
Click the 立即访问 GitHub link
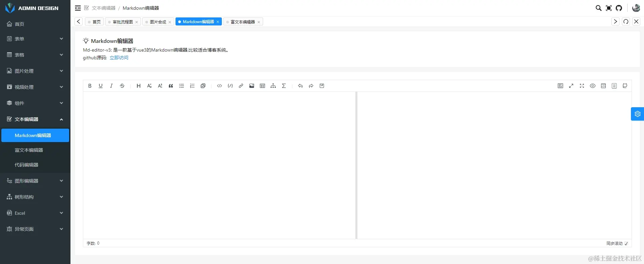pos(119,58)
